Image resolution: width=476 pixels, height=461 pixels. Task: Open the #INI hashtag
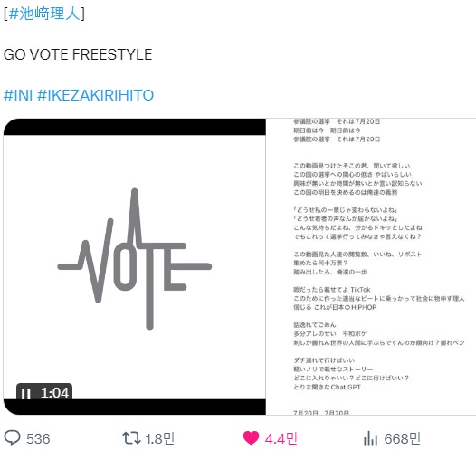18,95
